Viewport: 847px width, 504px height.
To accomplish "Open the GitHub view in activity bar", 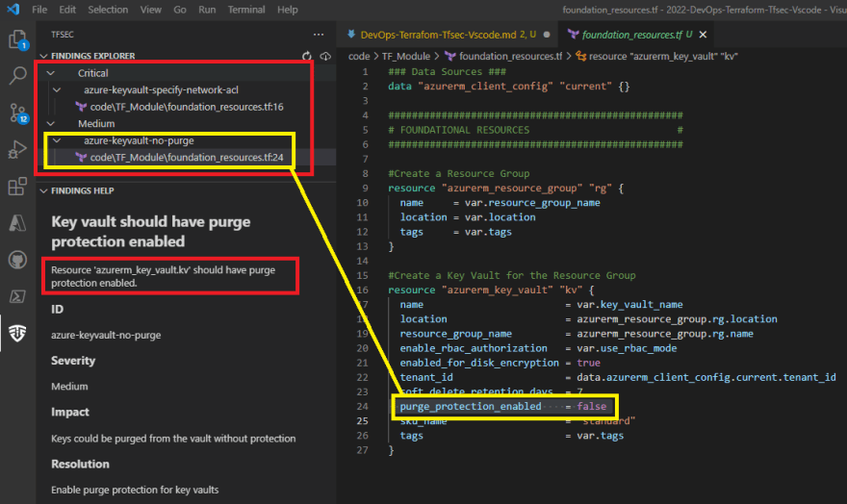I will point(17,260).
